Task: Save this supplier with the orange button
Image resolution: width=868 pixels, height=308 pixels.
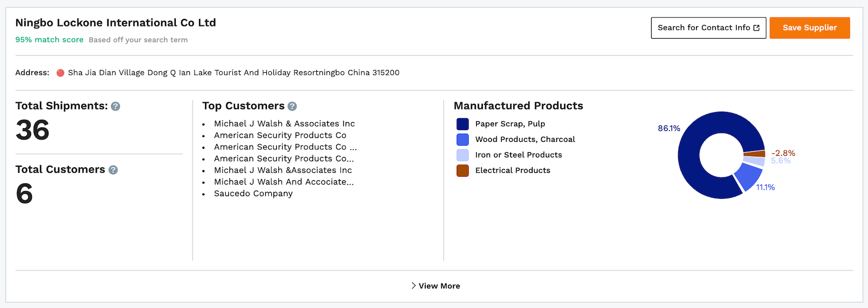Action: tap(809, 28)
